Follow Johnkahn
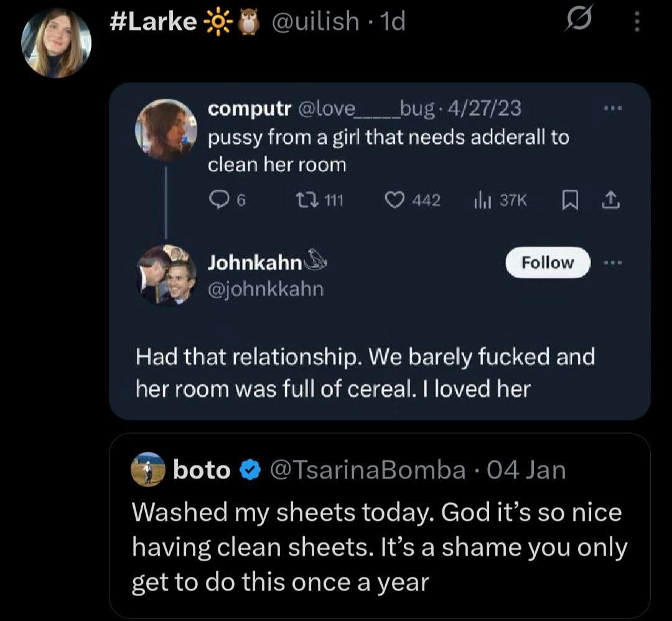The height and width of the screenshot is (621, 672). tap(548, 262)
